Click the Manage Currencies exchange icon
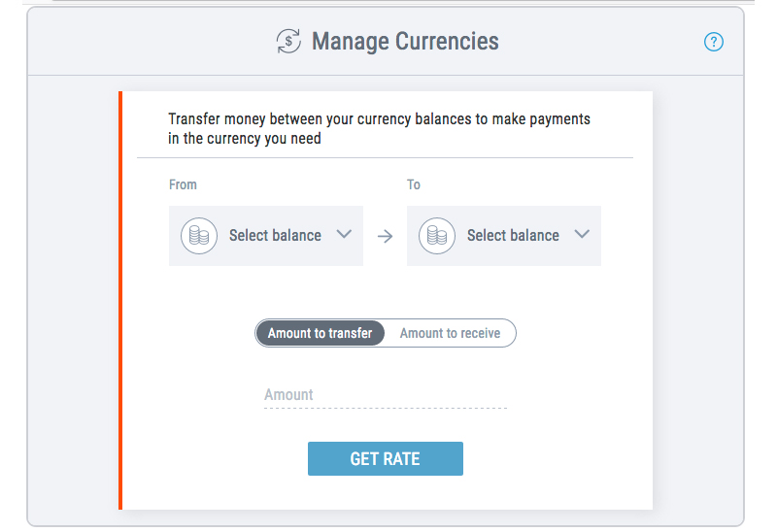 [x=288, y=41]
